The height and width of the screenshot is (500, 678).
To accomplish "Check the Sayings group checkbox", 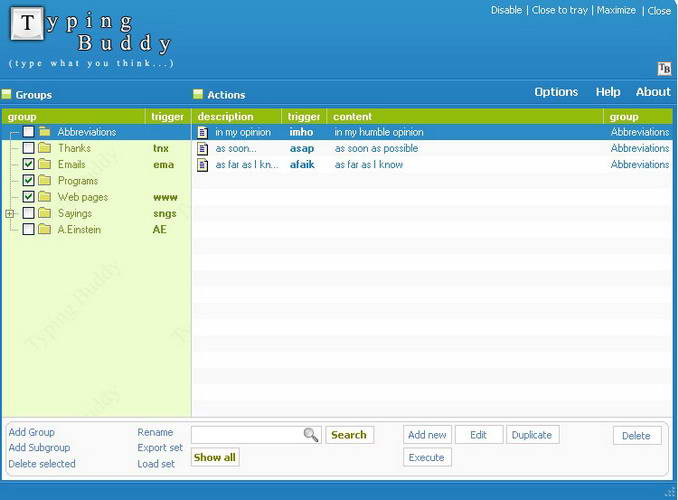I will click(29, 213).
